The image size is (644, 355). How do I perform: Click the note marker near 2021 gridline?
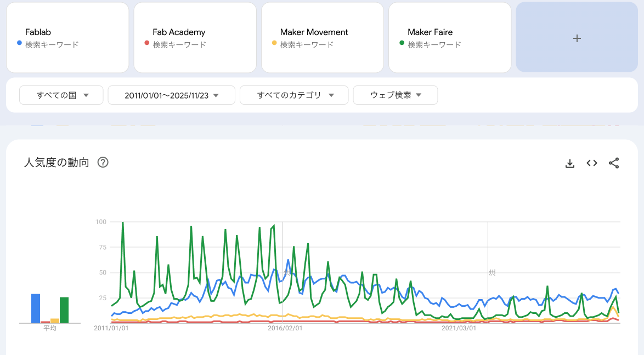coord(492,272)
